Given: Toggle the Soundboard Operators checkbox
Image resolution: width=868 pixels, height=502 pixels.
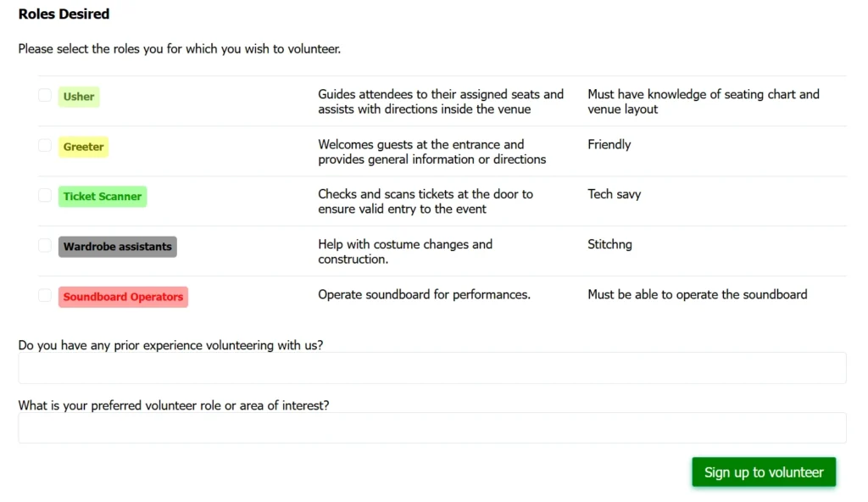Looking at the screenshot, I should pyautogui.click(x=45, y=296).
